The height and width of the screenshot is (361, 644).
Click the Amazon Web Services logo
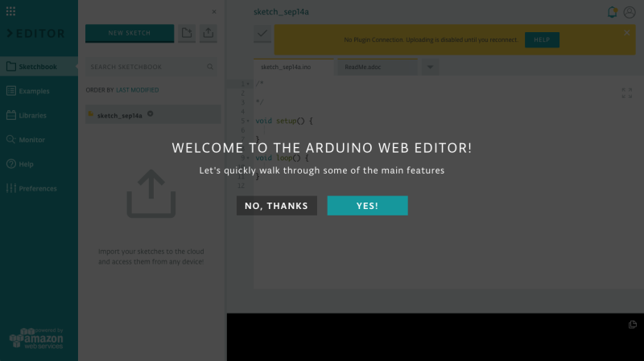point(36,338)
